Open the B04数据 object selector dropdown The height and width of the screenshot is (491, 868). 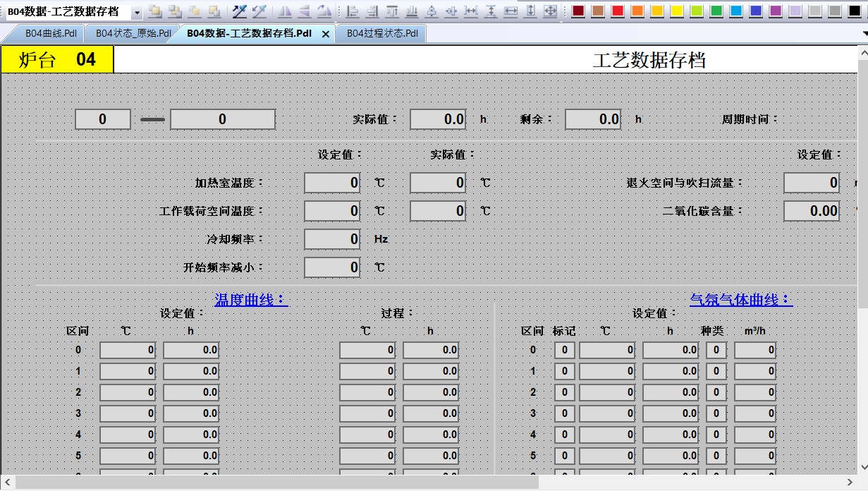click(x=137, y=12)
